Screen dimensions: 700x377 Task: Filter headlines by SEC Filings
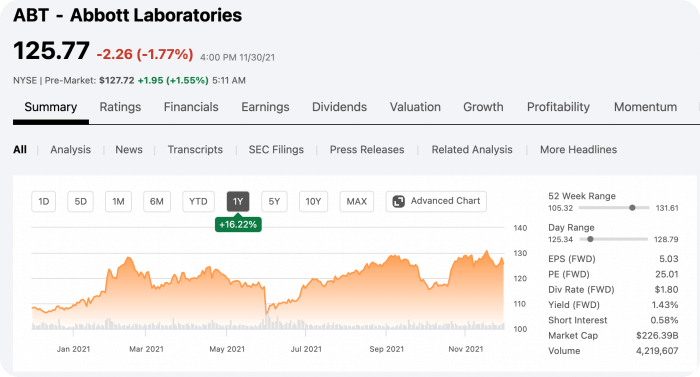click(x=276, y=150)
